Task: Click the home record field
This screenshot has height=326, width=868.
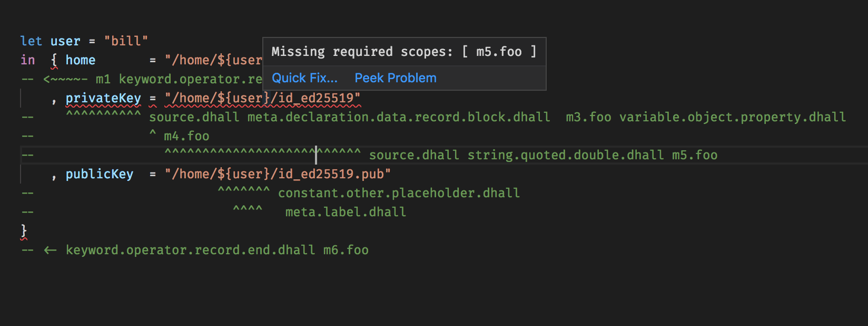Action: [80, 60]
